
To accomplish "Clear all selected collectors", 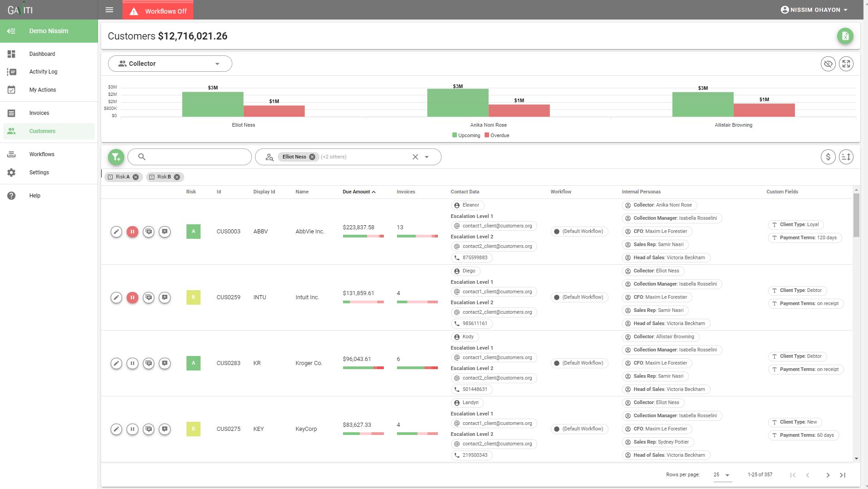I will coord(415,157).
